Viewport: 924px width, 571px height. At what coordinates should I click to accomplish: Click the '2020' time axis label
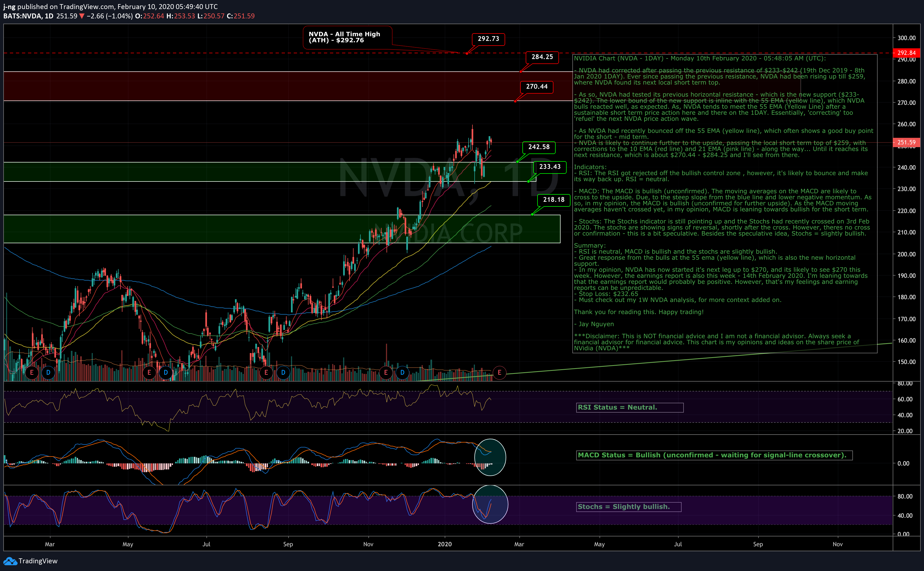tap(444, 544)
